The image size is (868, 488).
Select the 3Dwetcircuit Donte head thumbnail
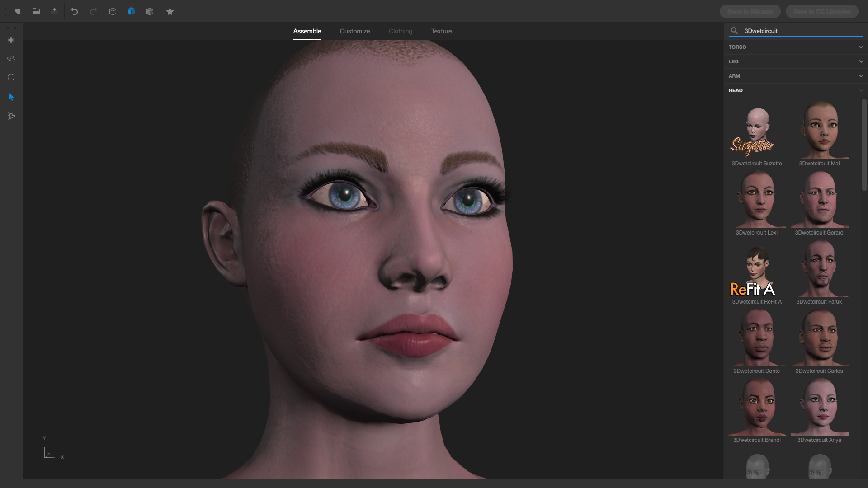click(x=757, y=338)
